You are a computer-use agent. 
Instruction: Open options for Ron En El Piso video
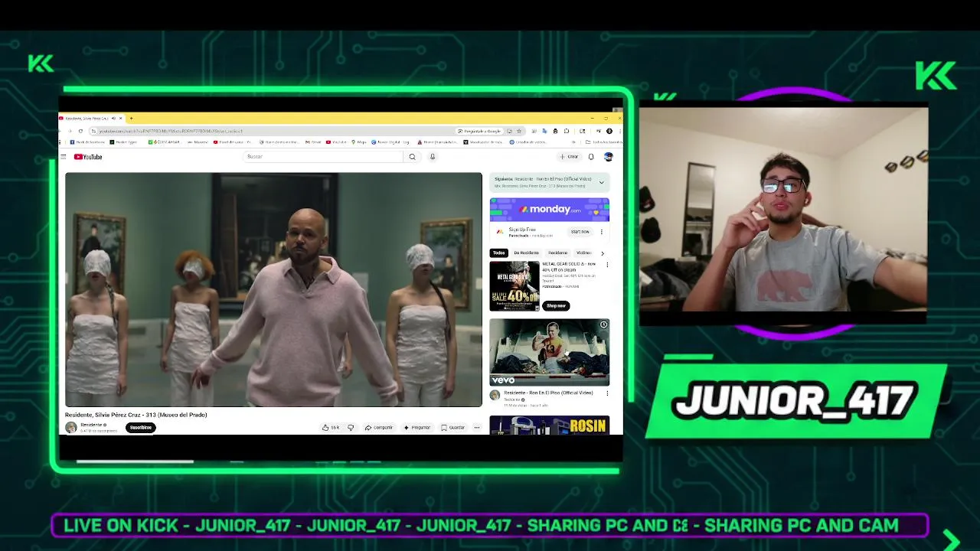click(x=607, y=393)
